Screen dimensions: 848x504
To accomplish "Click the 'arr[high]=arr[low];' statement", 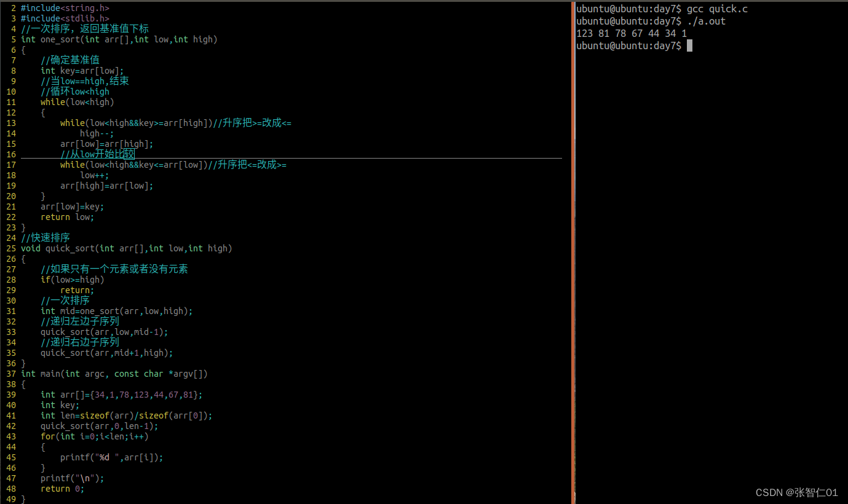I will (107, 186).
